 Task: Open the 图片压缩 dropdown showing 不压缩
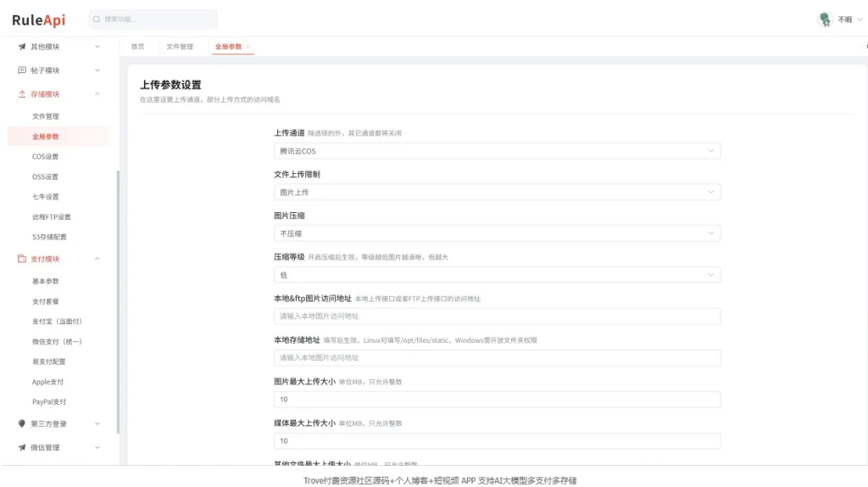497,234
